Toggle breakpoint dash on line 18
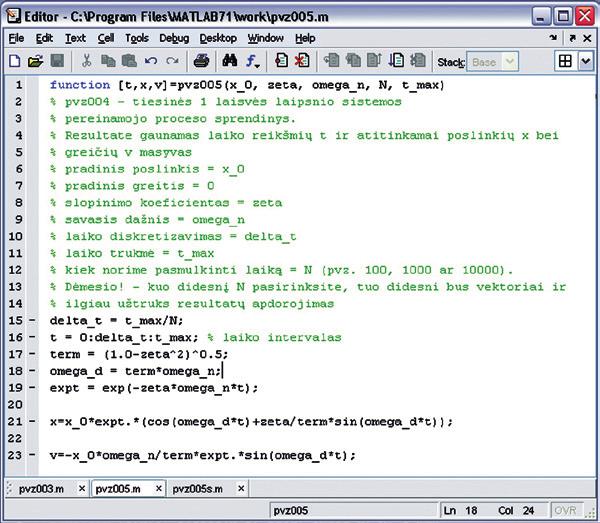Screen dimensions: 600x523 [32, 370]
